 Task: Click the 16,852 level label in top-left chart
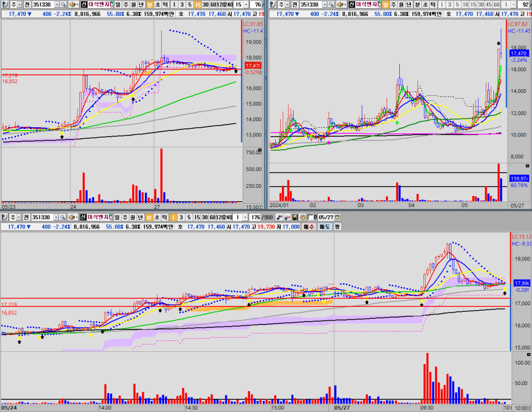9,82
